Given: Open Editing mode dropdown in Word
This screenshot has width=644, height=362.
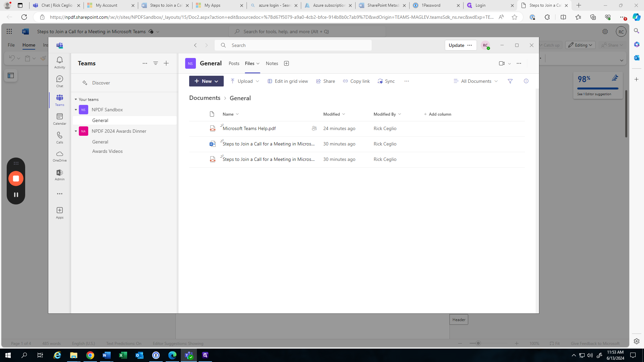Looking at the screenshot, I should point(580,45).
